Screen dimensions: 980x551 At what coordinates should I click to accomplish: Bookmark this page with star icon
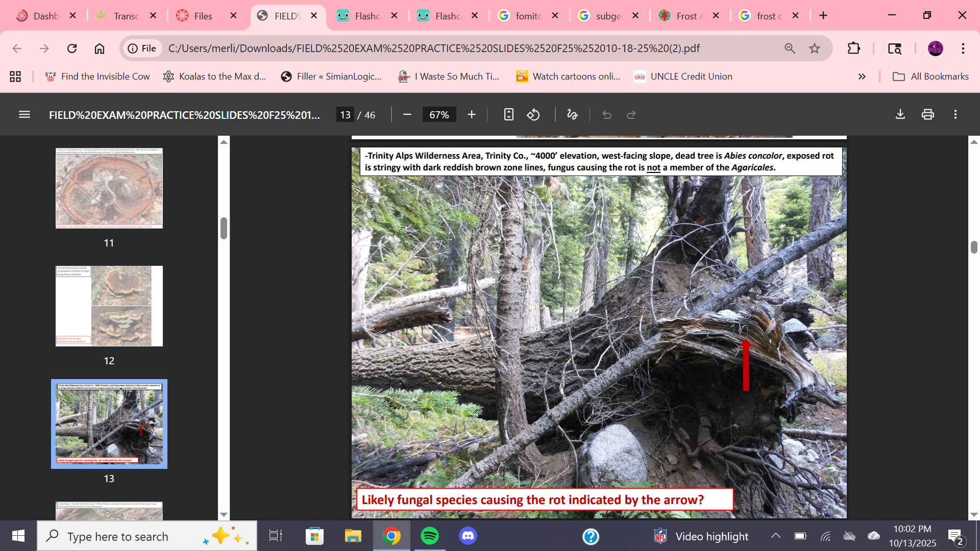click(x=815, y=48)
